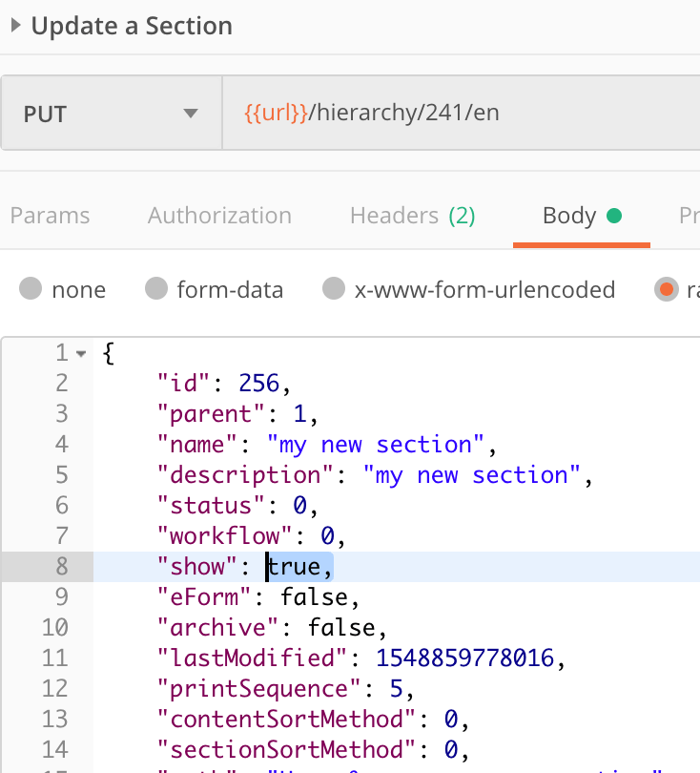Click line number 8 in editor gutter
The image size is (700, 773).
pyautogui.click(x=62, y=567)
